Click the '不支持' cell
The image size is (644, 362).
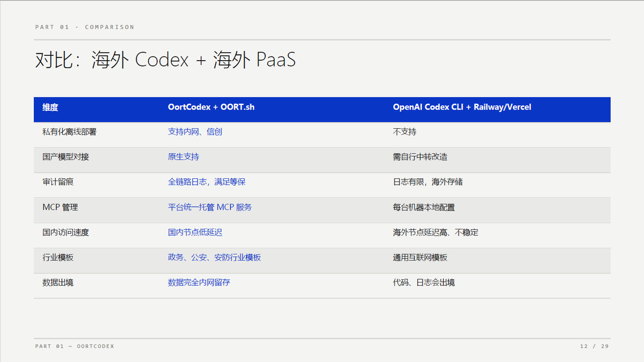(405, 132)
